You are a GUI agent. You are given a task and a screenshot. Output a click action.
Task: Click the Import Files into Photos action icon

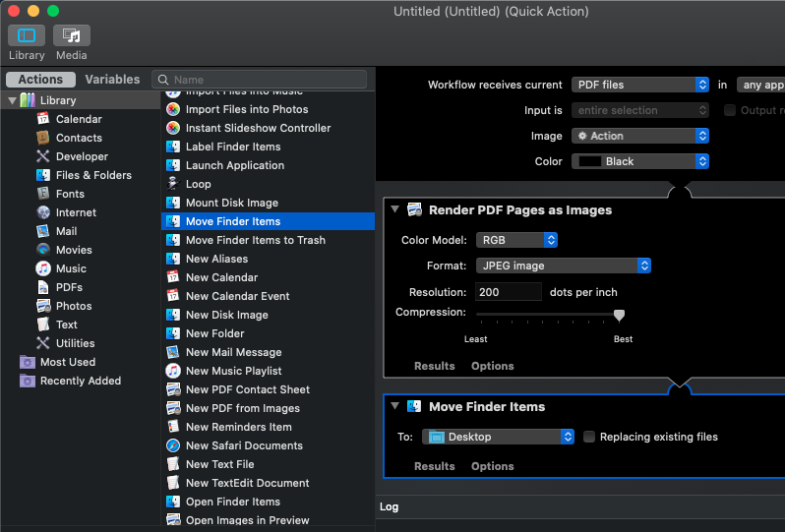173,109
